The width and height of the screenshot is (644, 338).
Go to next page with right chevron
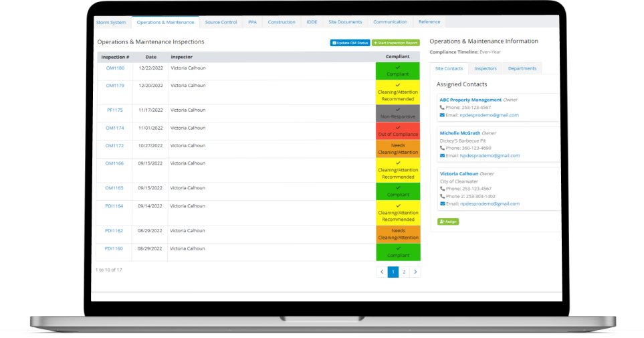pyautogui.click(x=415, y=272)
